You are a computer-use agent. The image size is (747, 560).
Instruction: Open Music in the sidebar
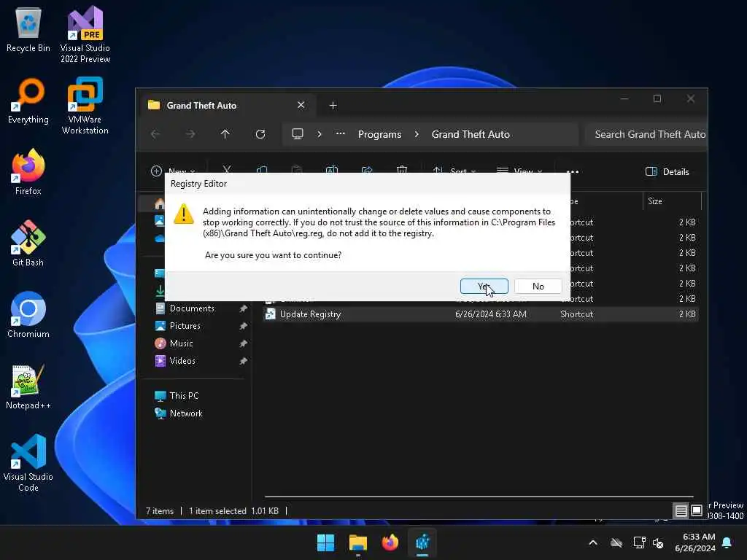pyautogui.click(x=181, y=343)
